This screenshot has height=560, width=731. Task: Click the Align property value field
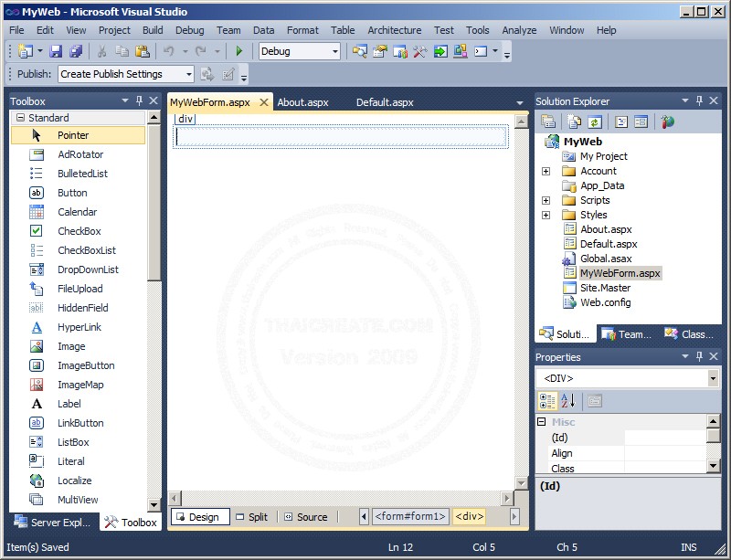(665, 453)
